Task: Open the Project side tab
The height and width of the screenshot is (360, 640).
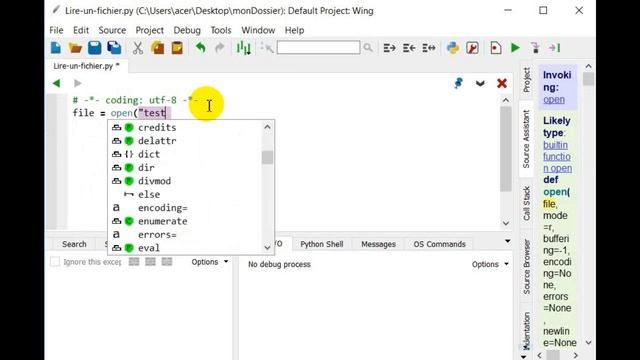Action: pyautogui.click(x=527, y=80)
